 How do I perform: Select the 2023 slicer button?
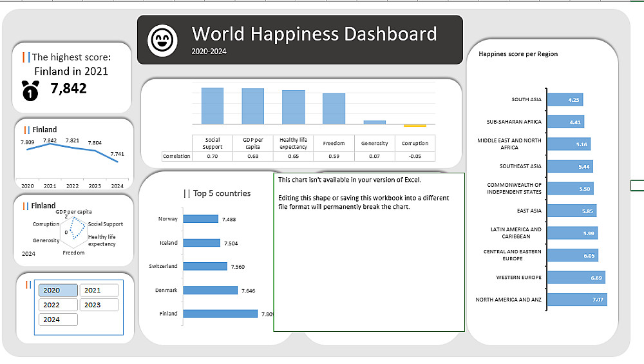click(x=99, y=305)
